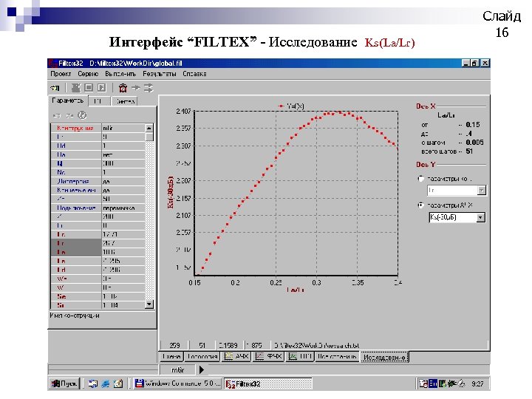Click the film clapper toolbar icon
This screenshot has width=532, height=399.
coord(75,88)
